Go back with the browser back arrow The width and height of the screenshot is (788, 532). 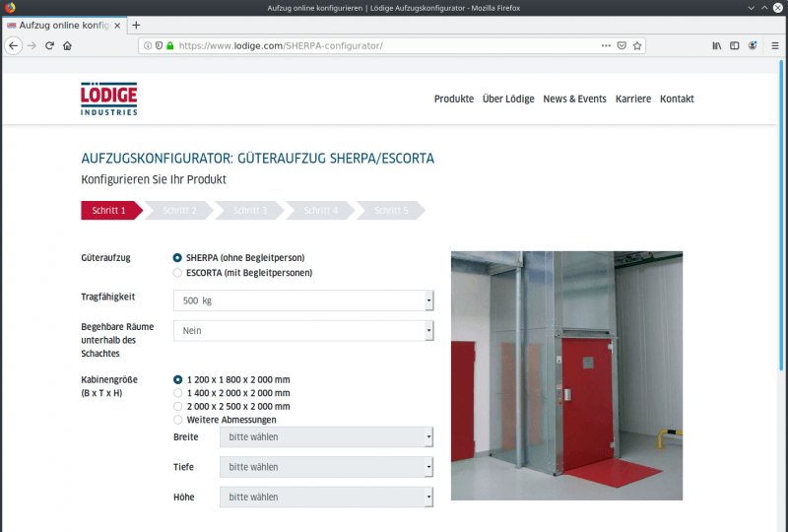[x=14, y=45]
